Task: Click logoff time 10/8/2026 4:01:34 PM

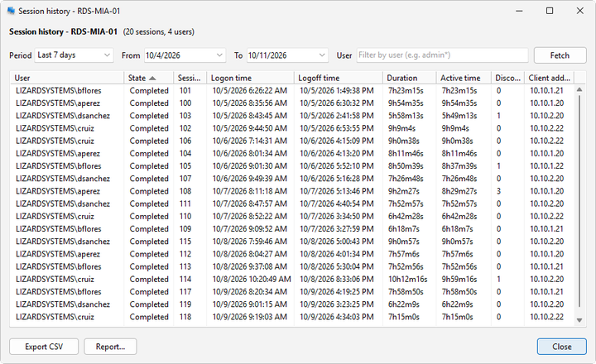Action: click(337, 254)
